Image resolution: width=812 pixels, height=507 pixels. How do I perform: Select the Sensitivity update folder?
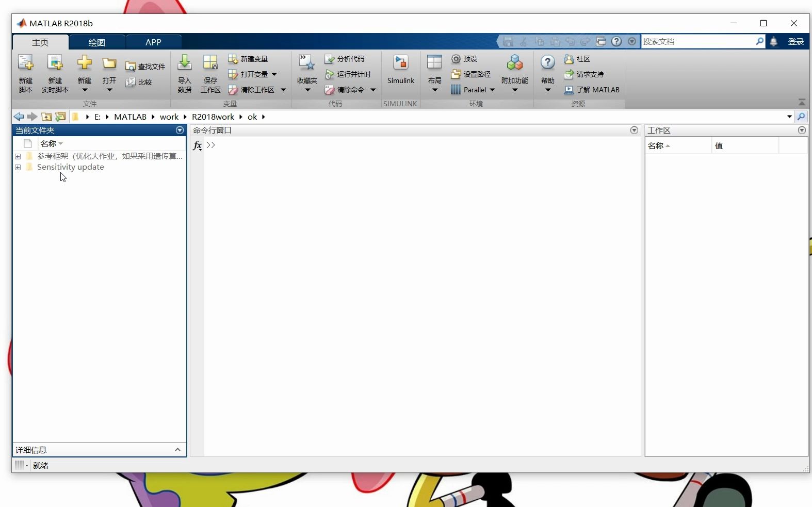tap(71, 167)
